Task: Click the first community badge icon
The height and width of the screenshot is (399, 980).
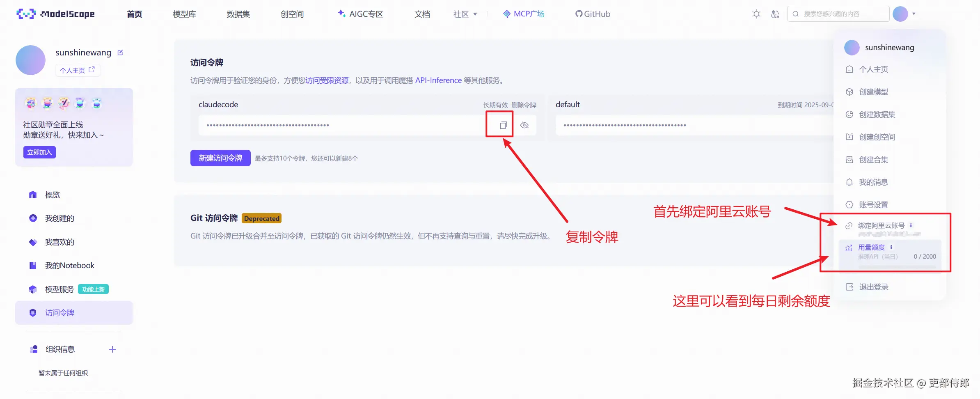Action: pos(31,103)
